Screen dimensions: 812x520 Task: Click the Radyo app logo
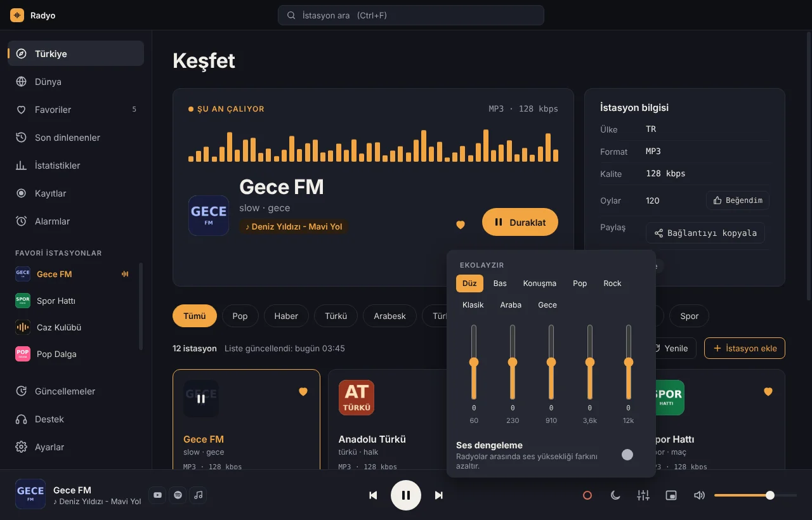click(17, 15)
